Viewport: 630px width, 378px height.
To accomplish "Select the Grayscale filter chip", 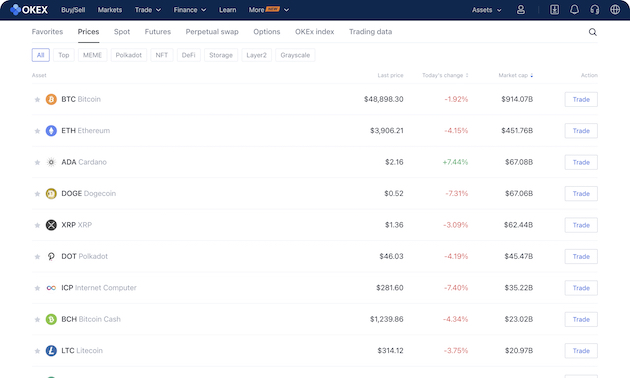I will [295, 55].
